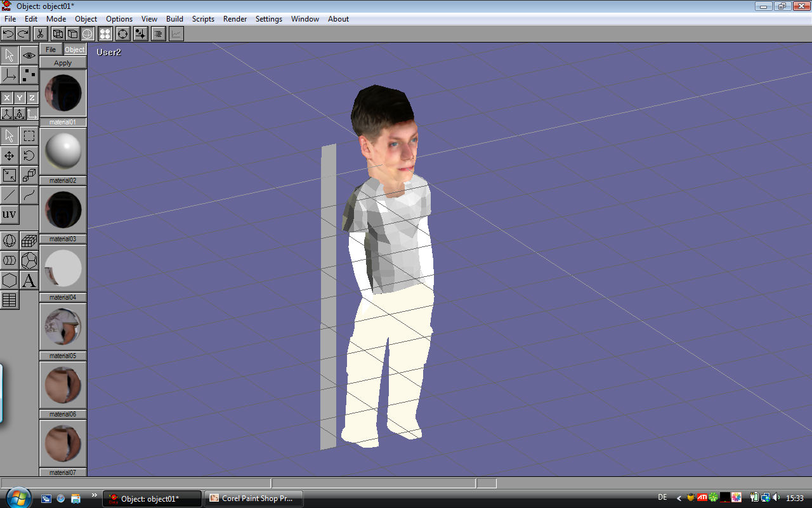Toggle the four-dot Material toolbar icon
This screenshot has width=812, height=508.
pyautogui.click(x=105, y=34)
